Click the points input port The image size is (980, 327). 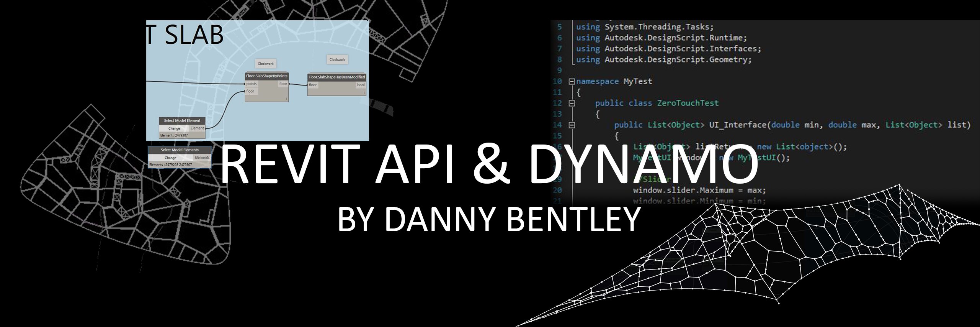[x=252, y=84]
